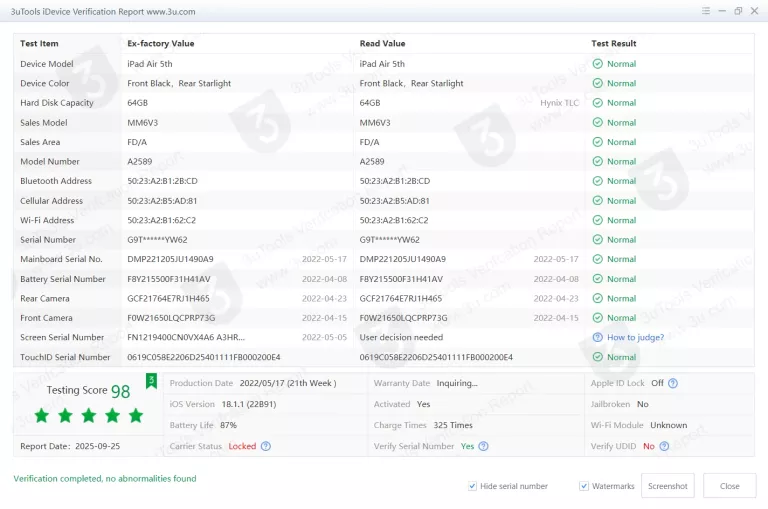Click Verification completed, no abnormalities found message

pos(105,478)
